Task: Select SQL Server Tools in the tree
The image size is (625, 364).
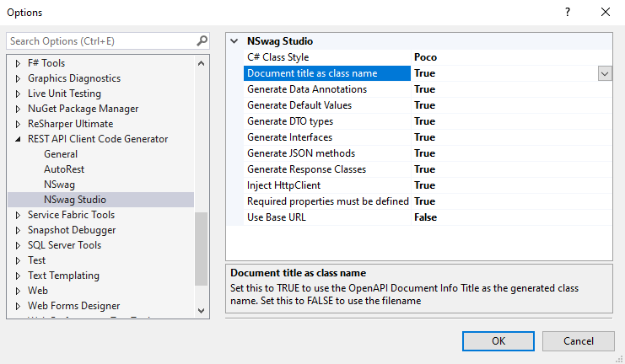Action: [65, 245]
